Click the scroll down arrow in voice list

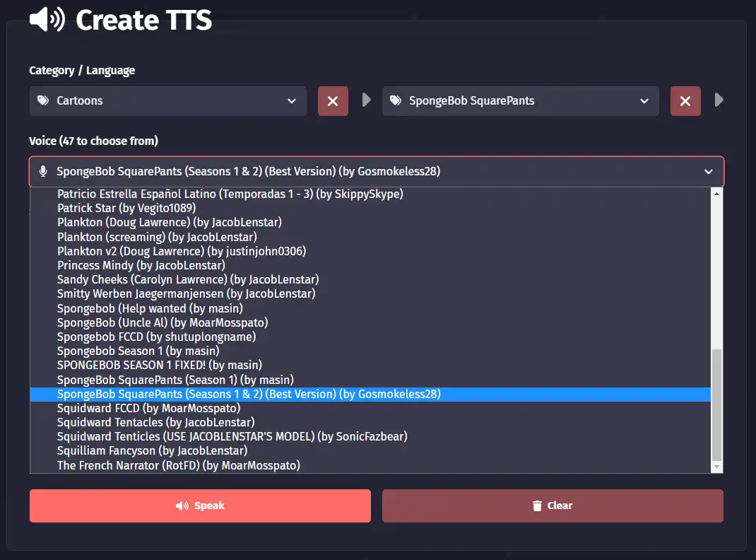[716, 467]
